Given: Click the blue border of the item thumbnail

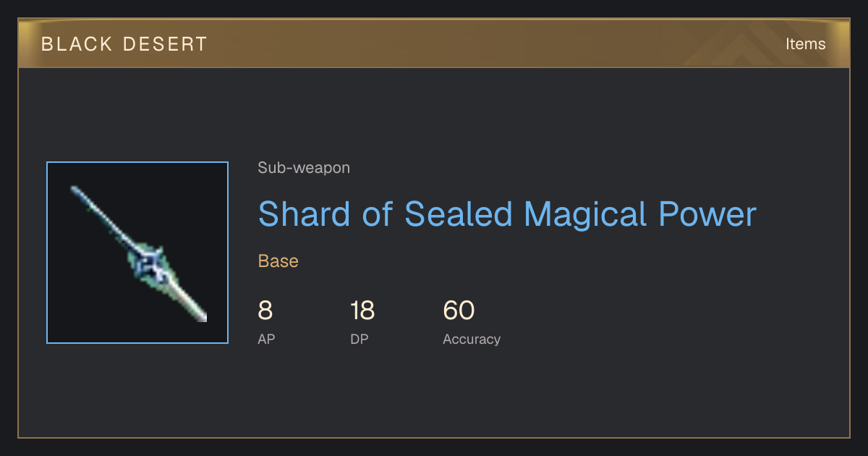Looking at the screenshot, I should (x=137, y=162).
